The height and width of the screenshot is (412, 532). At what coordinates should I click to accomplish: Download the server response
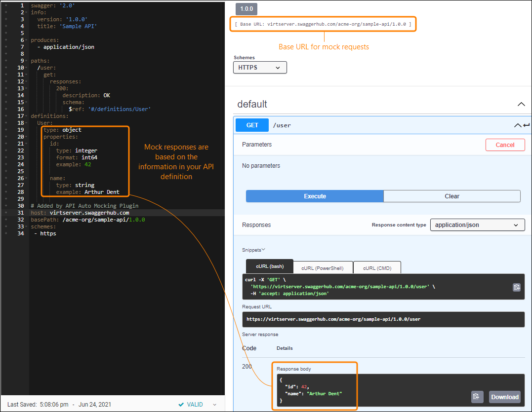[504, 397]
